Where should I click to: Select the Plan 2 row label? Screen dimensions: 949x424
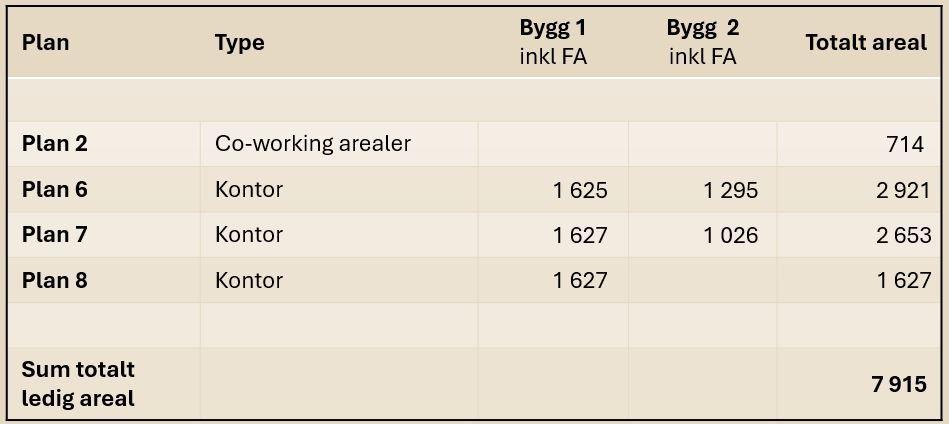point(54,144)
